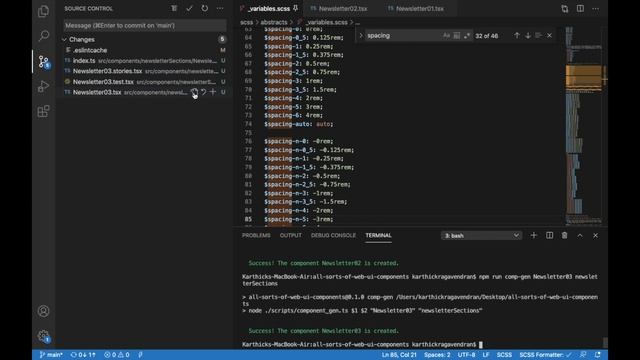Close the terminal panel
640x360 pixels.
click(x=596, y=236)
